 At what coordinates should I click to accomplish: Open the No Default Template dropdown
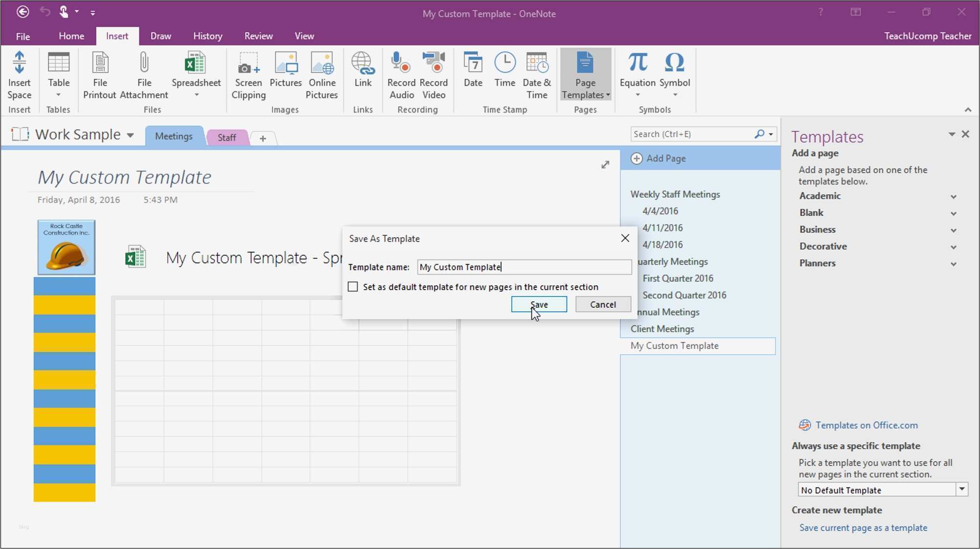[962, 489]
